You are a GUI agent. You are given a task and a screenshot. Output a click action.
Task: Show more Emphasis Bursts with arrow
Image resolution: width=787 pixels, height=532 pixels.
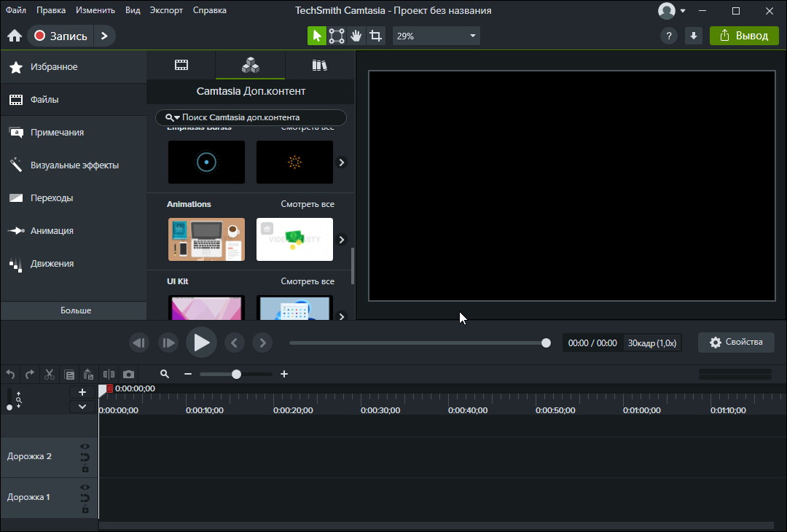click(341, 162)
